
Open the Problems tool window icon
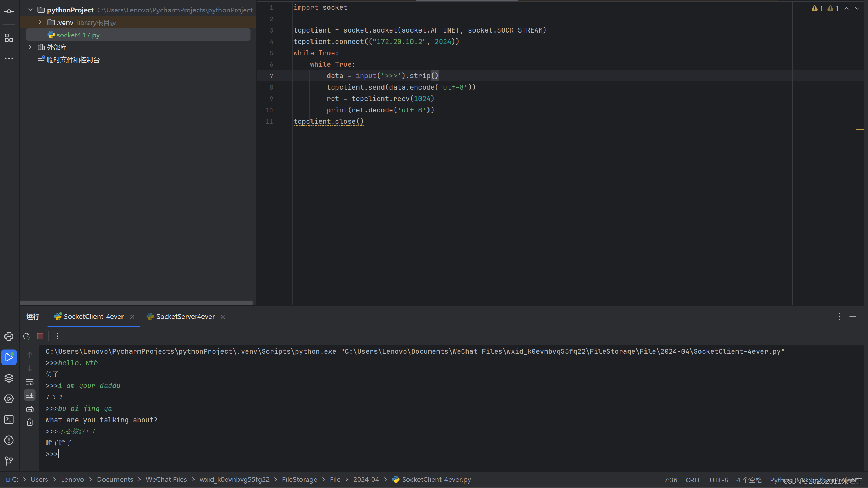pos(9,440)
